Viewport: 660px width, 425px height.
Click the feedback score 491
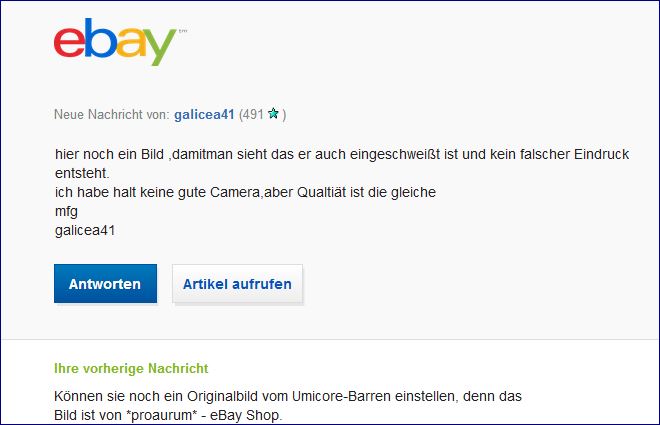click(253, 114)
